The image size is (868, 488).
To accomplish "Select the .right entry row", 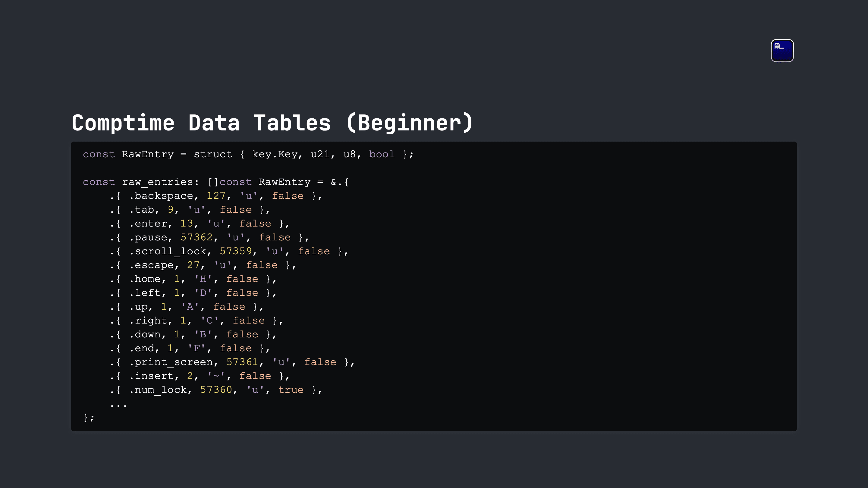I will [x=196, y=320].
